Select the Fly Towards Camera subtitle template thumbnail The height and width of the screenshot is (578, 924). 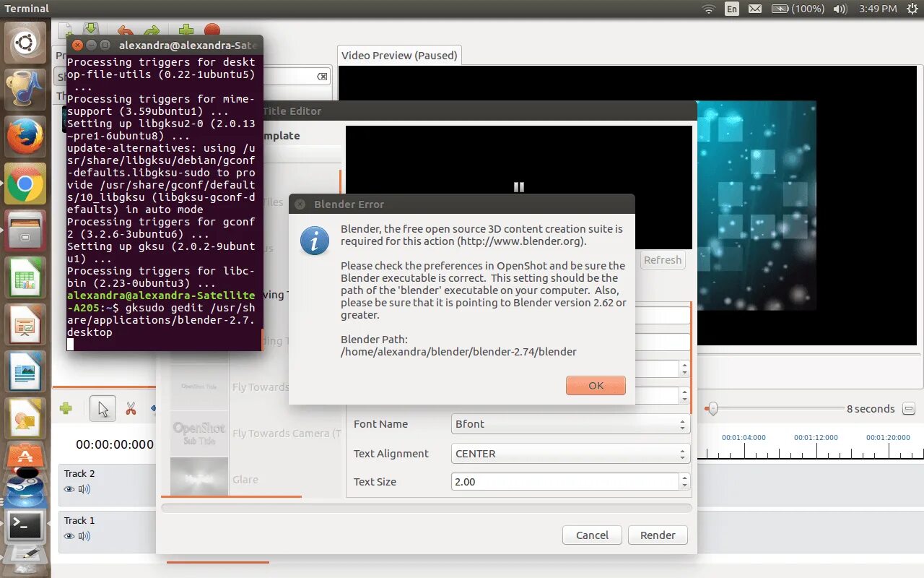coord(199,433)
